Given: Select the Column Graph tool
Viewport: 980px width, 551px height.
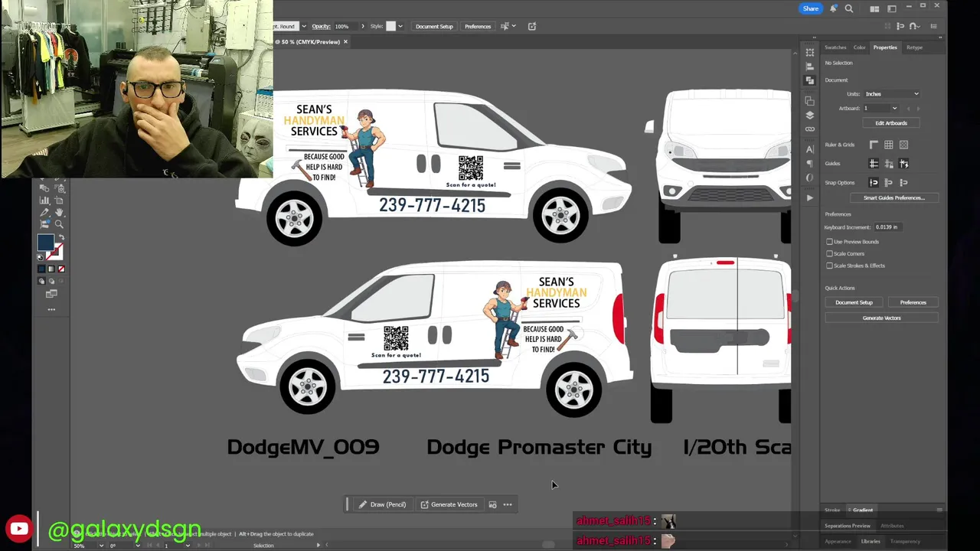Looking at the screenshot, I should (44, 201).
